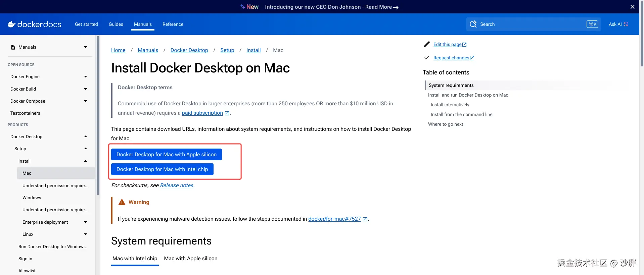Collapse the Install section arrow

coord(86,161)
